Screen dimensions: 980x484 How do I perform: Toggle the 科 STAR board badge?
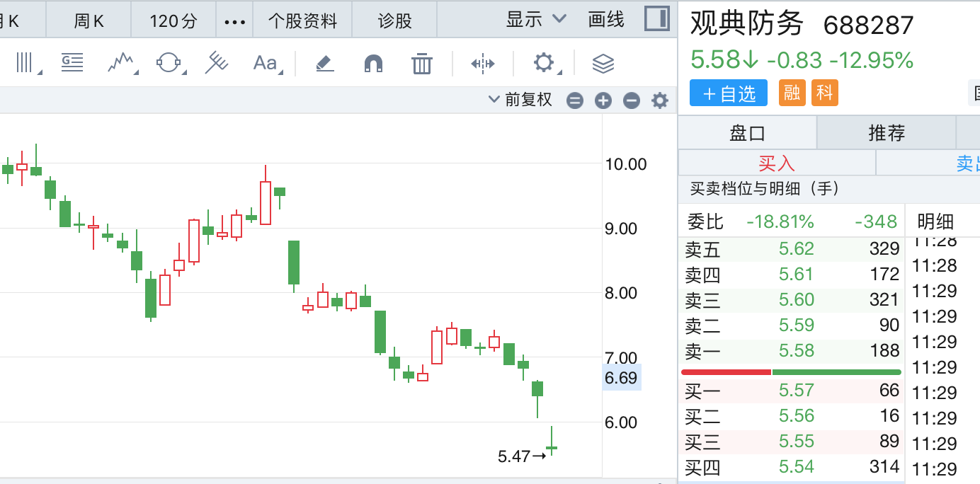[824, 93]
